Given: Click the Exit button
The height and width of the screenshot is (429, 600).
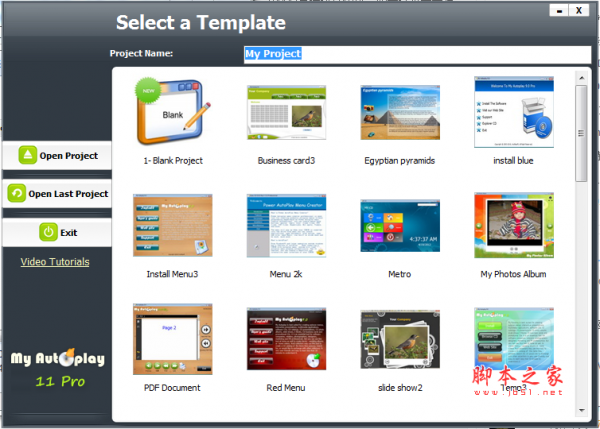Looking at the screenshot, I should [57, 232].
